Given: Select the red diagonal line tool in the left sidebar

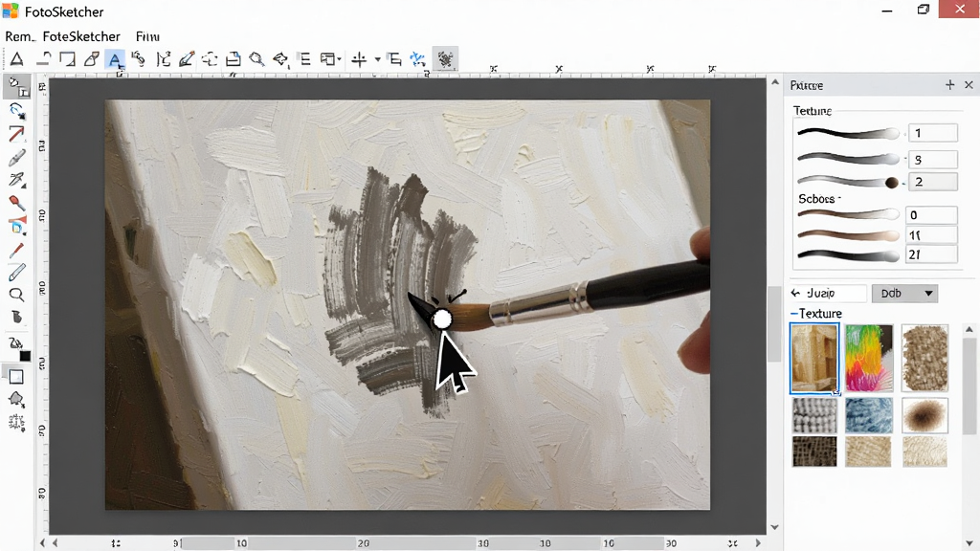Looking at the screenshot, I should (x=17, y=134).
